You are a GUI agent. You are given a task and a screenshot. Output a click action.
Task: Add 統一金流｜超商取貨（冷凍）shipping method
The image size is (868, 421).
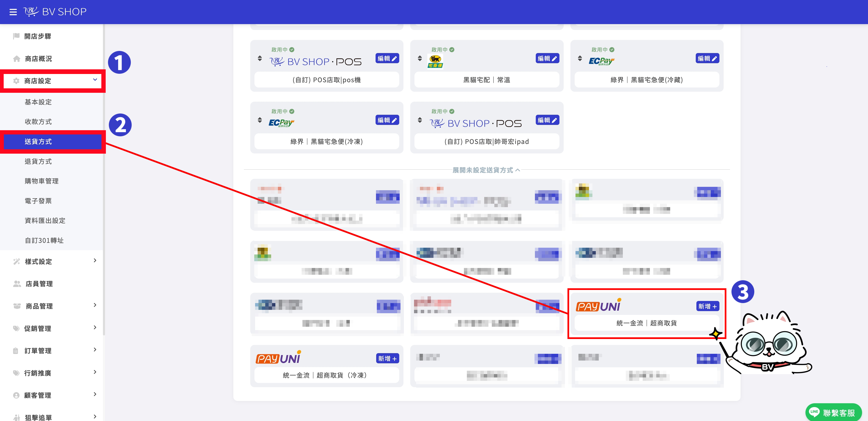click(387, 358)
